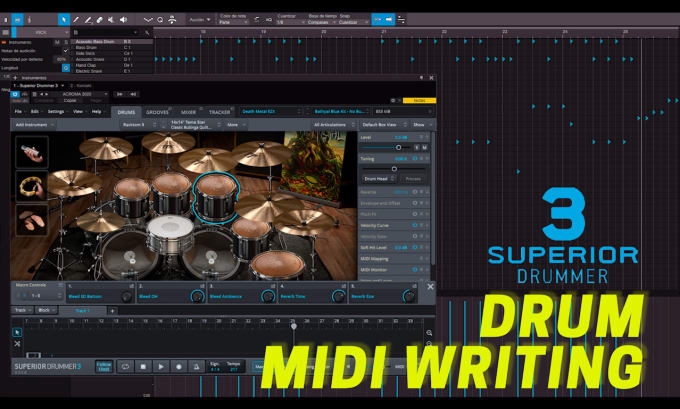Close the Macro Controls panel with X
Screen dimensions: 680x409
coord(430,287)
